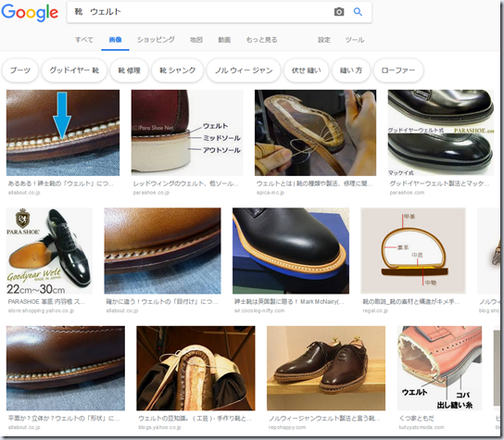
Task: Open Norwegian welt brown shoes on shelf image
Action: pos(326,369)
